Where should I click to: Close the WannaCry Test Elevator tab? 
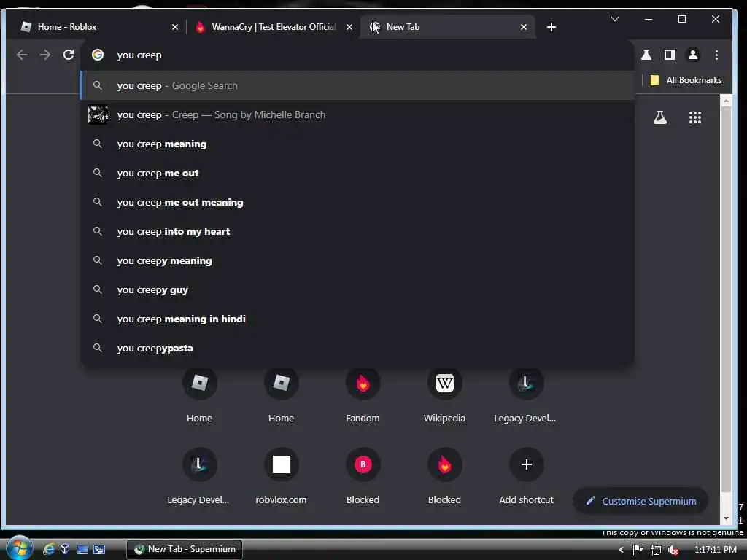click(x=349, y=27)
